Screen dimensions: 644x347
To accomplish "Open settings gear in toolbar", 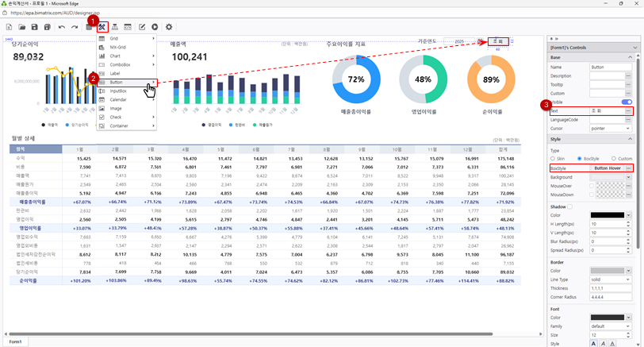I will point(169,27).
